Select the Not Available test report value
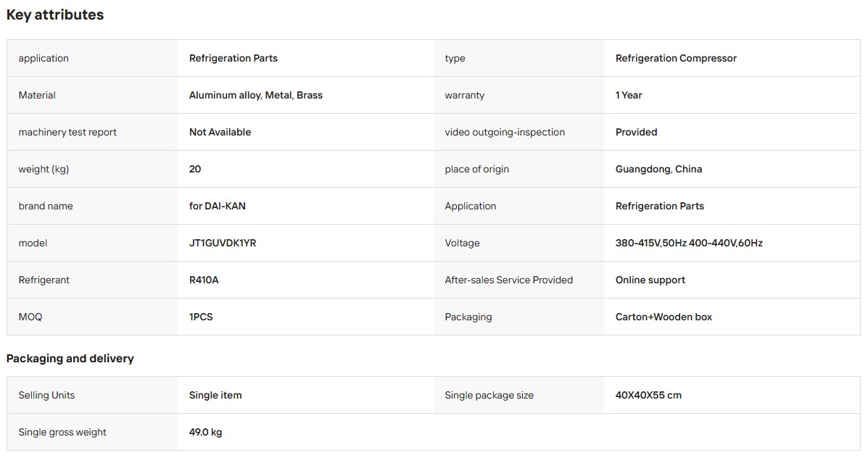The width and height of the screenshot is (868, 458). click(x=220, y=132)
